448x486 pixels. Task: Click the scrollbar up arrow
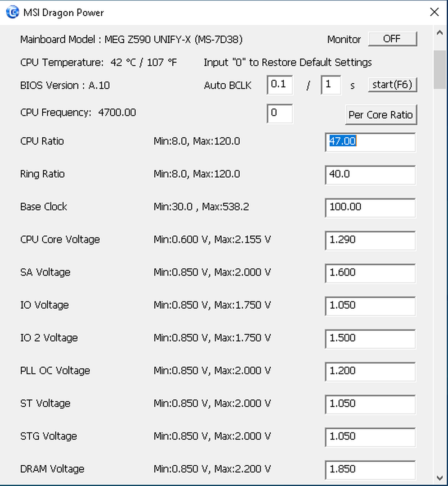tap(439, 32)
